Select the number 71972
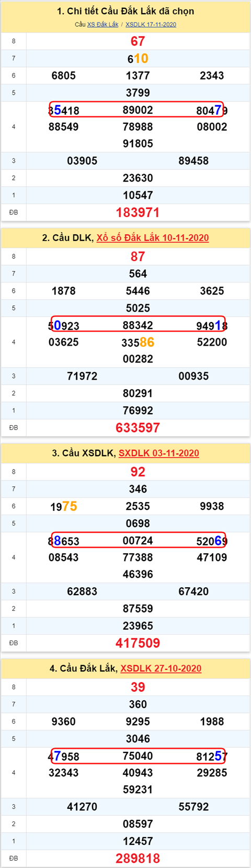This screenshot has width=251, height=868. (x=82, y=376)
